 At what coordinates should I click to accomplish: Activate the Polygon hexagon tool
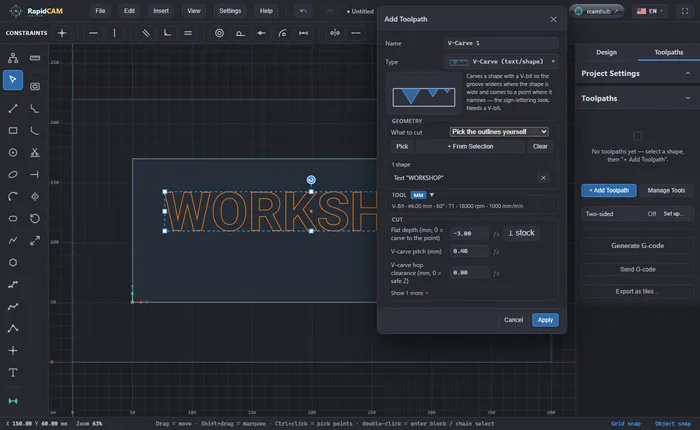click(x=12, y=263)
